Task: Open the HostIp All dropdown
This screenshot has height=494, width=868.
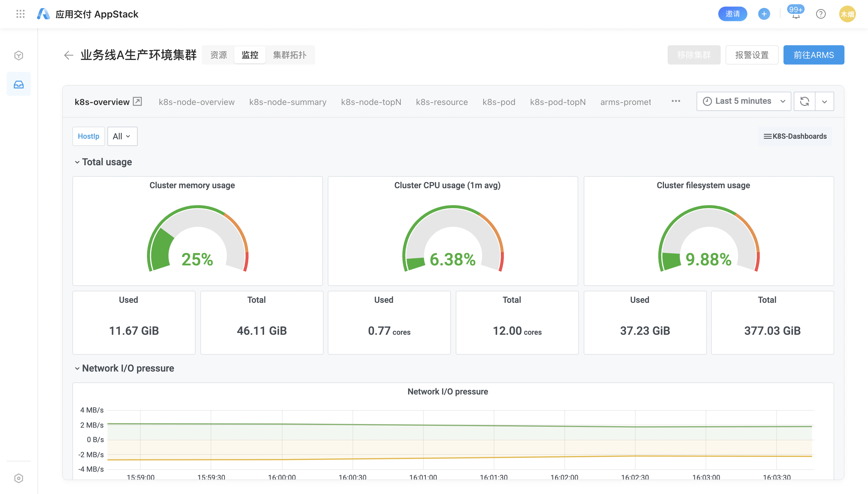Action: (122, 136)
